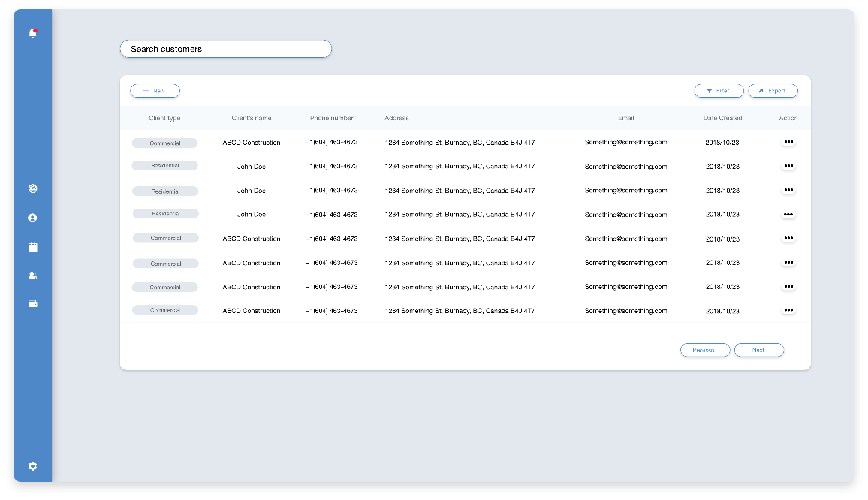The image size is (868, 500).
Task: Open settings gear at the sidebar bottom
Action: pos(32,466)
